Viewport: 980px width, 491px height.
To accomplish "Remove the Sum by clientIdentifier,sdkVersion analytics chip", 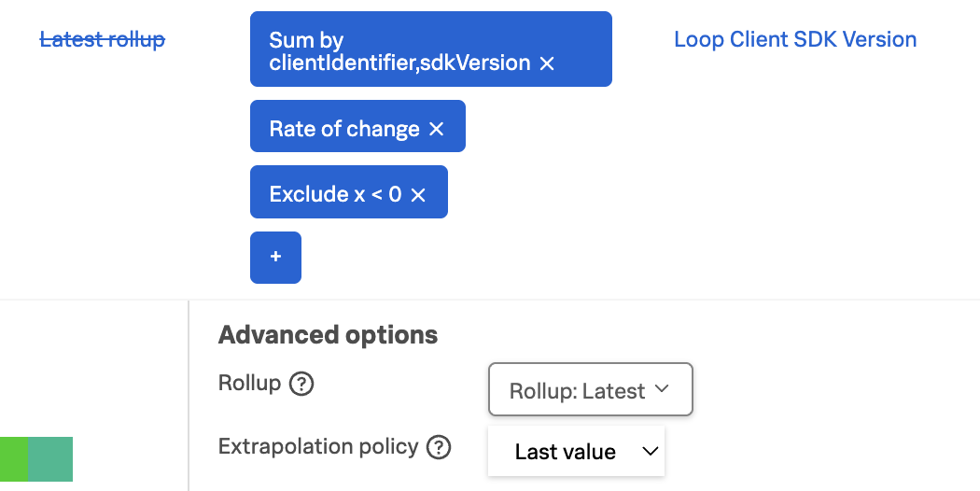I will click(548, 63).
